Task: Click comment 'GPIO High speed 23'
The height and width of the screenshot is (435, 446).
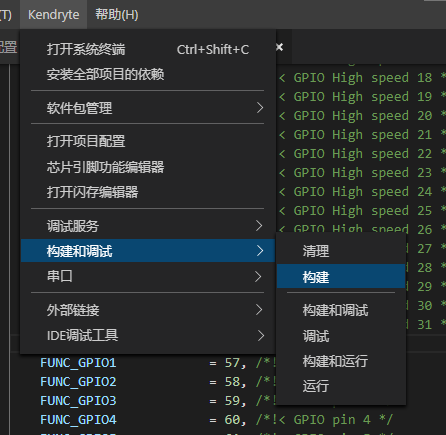Action: pos(363,173)
